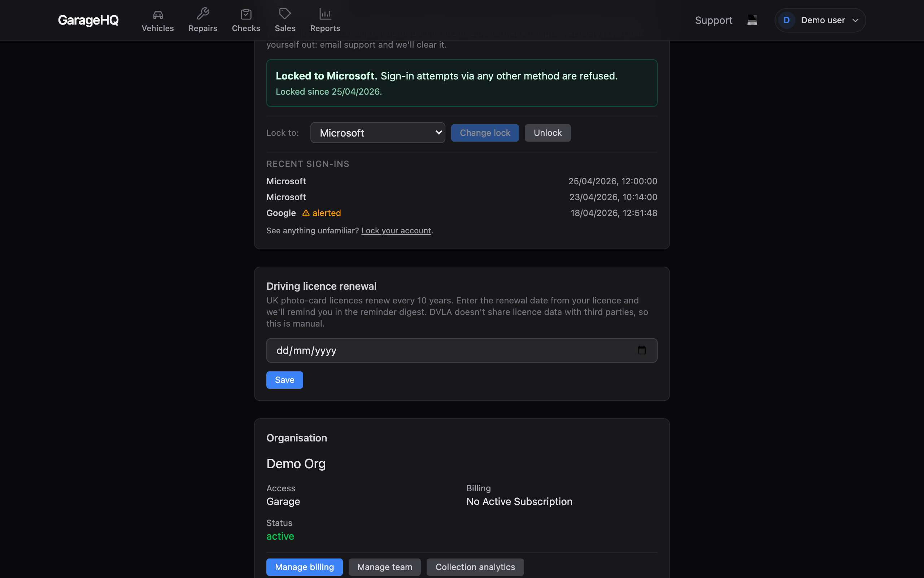Click the Unlock button
924x578 pixels.
548,133
